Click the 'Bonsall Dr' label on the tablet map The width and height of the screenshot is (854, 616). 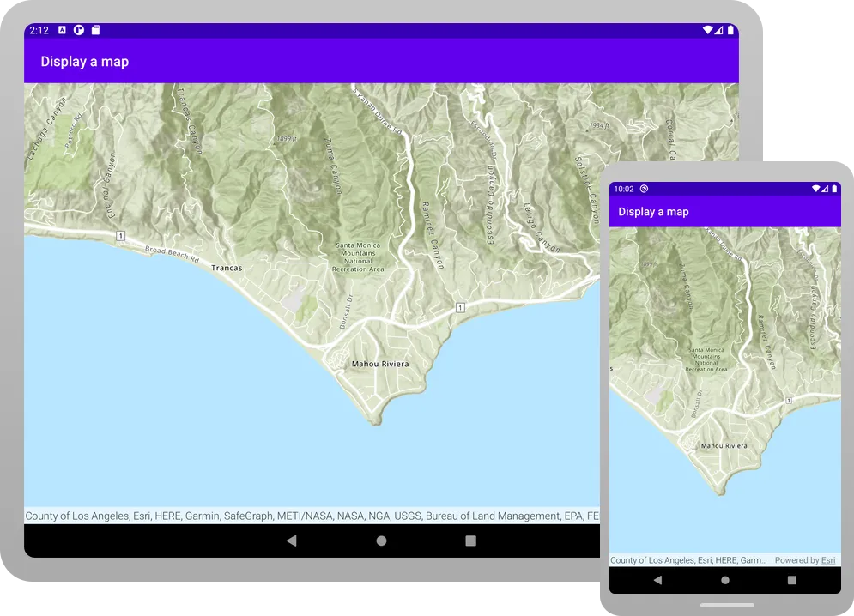click(346, 311)
